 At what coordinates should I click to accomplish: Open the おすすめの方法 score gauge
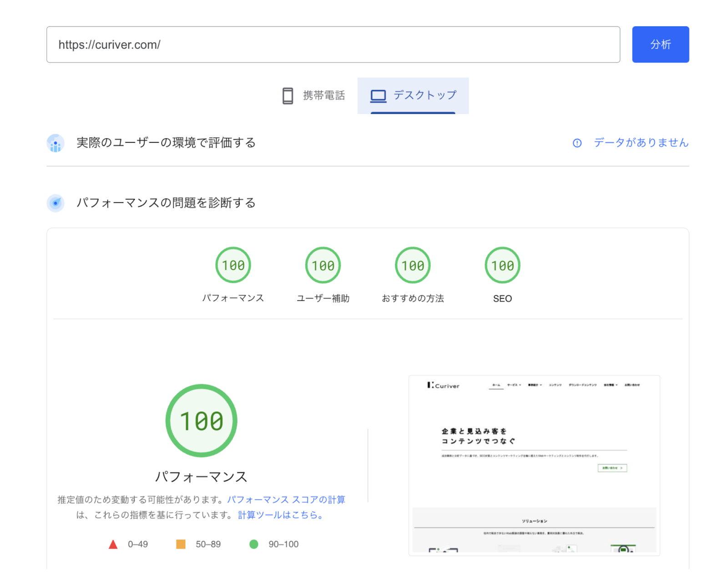413,265
